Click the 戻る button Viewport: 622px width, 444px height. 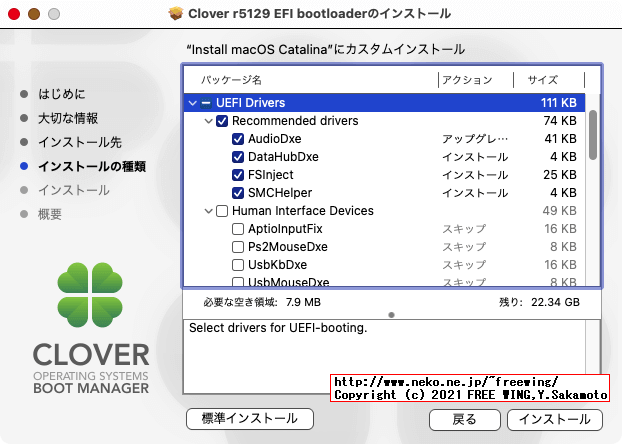tap(465, 419)
